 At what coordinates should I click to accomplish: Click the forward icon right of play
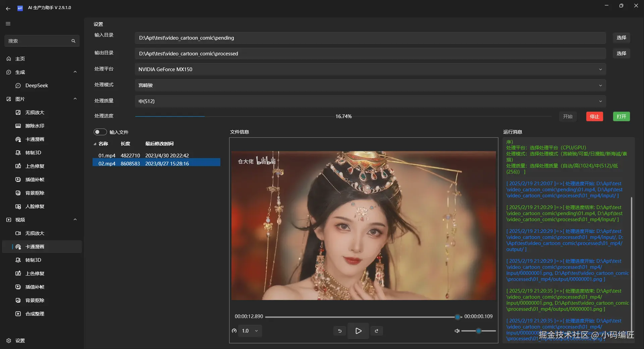tap(377, 331)
